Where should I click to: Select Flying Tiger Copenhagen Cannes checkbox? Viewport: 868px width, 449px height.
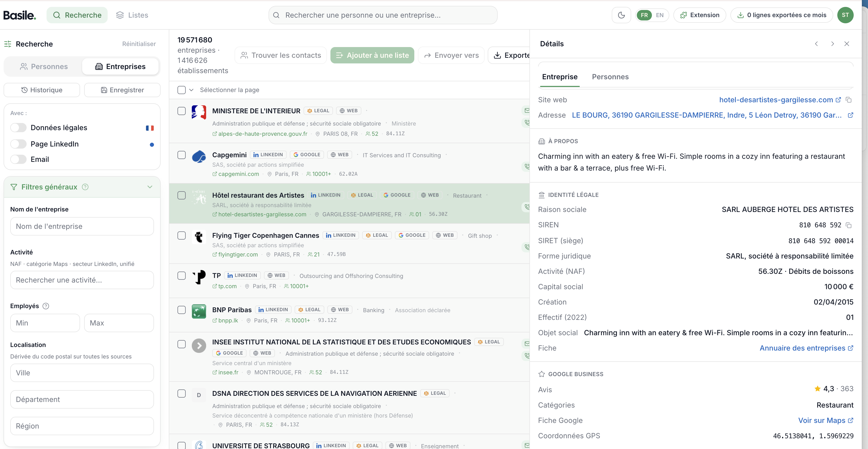click(x=182, y=235)
